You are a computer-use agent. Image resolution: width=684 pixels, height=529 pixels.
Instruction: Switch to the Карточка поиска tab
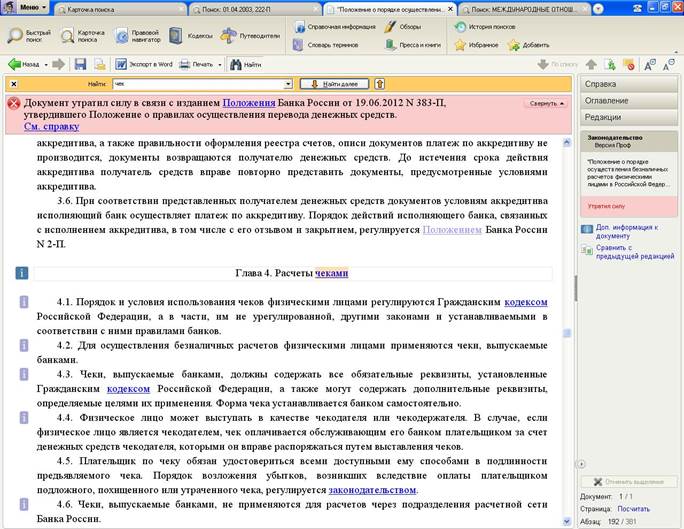click(93, 8)
